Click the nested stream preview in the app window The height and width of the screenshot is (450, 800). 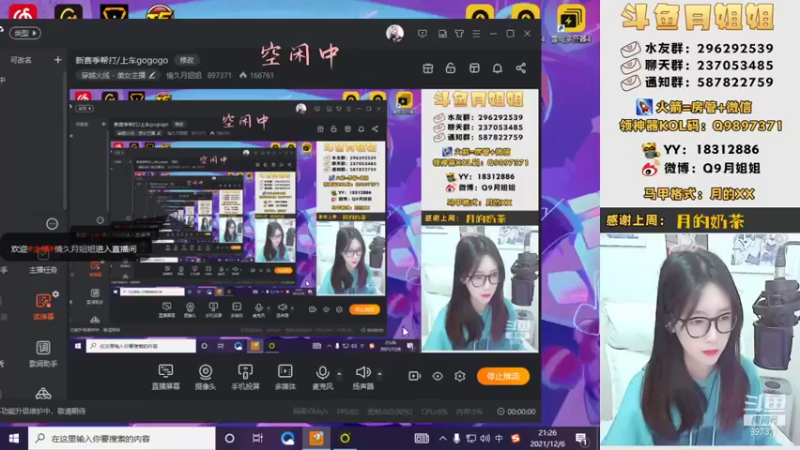304,221
